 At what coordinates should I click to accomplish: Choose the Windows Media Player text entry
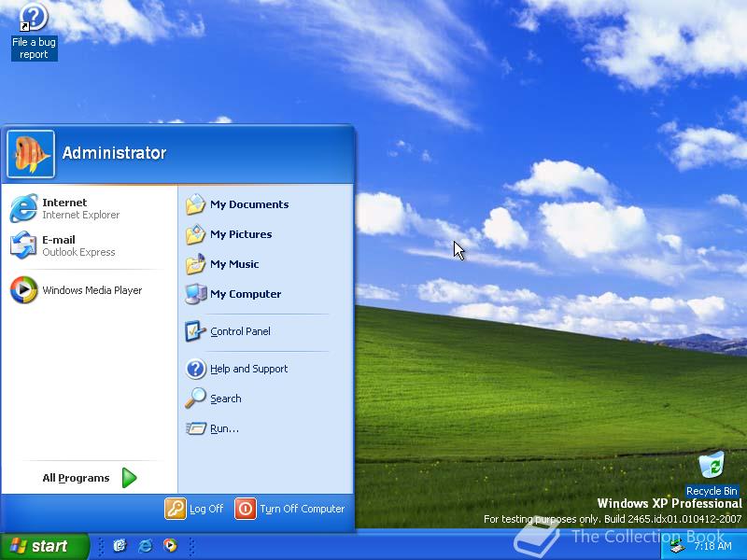coord(92,290)
